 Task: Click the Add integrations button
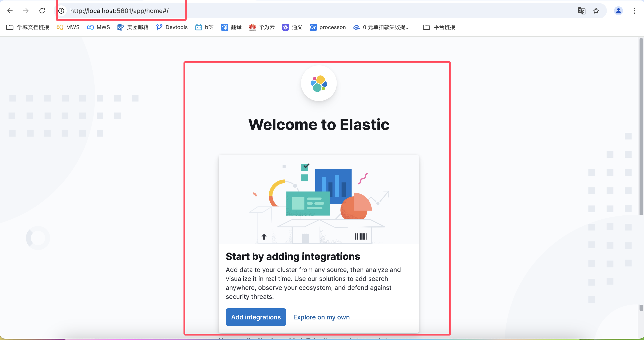pyautogui.click(x=256, y=317)
